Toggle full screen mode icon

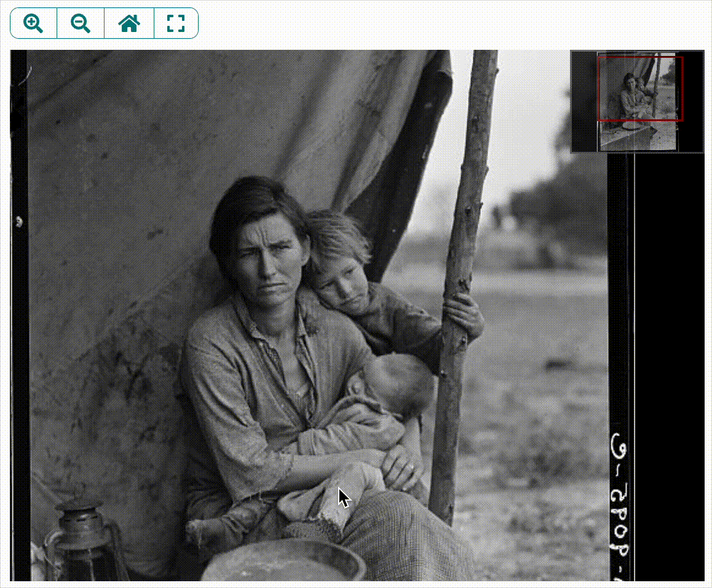point(176,23)
